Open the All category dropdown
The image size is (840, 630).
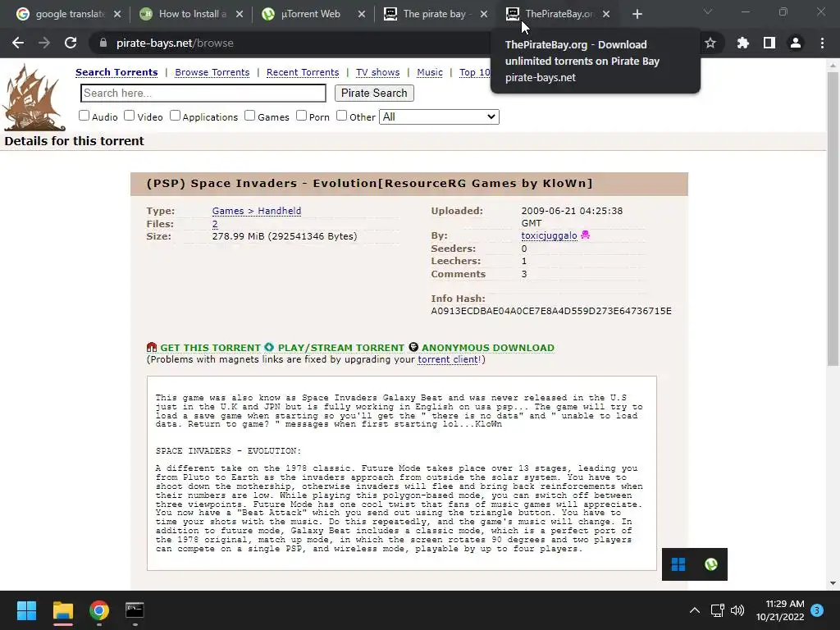[x=439, y=116]
